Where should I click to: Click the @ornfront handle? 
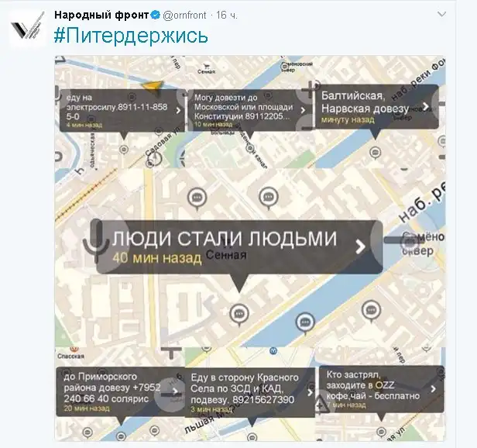(185, 16)
